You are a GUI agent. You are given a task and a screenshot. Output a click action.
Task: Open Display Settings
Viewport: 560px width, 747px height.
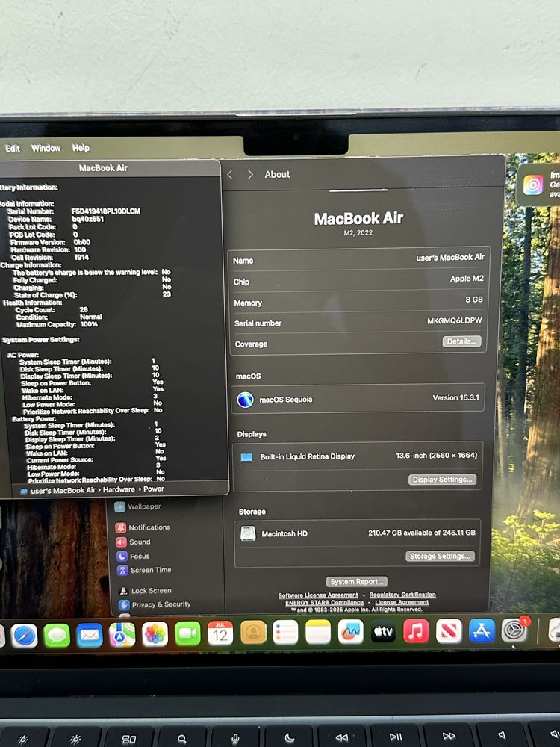point(442,480)
